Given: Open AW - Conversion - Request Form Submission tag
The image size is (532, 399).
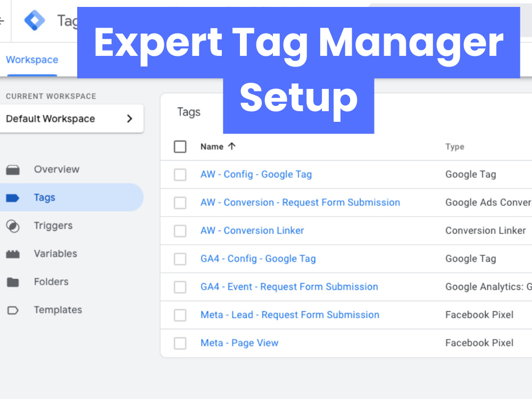Looking at the screenshot, I should (x=300, y=203).
